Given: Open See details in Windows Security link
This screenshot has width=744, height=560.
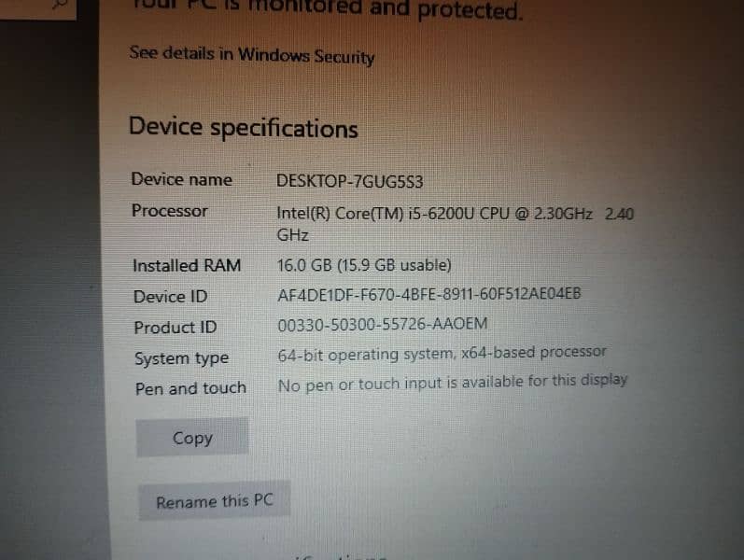Looking at the screenshot, I should coord(251,55).
